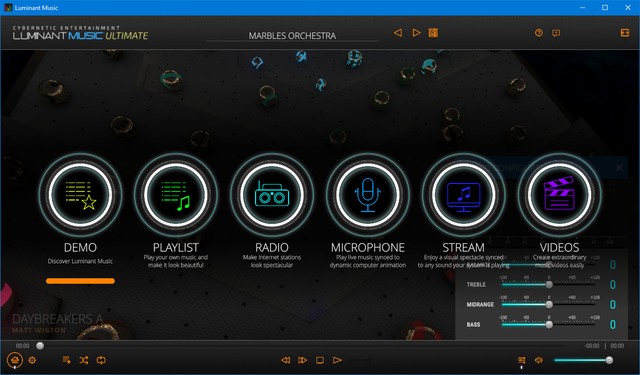Mute the audio speaker icon
Image resolution: width=640 pixels, height=375 pixels.
(x=539, y=360)
